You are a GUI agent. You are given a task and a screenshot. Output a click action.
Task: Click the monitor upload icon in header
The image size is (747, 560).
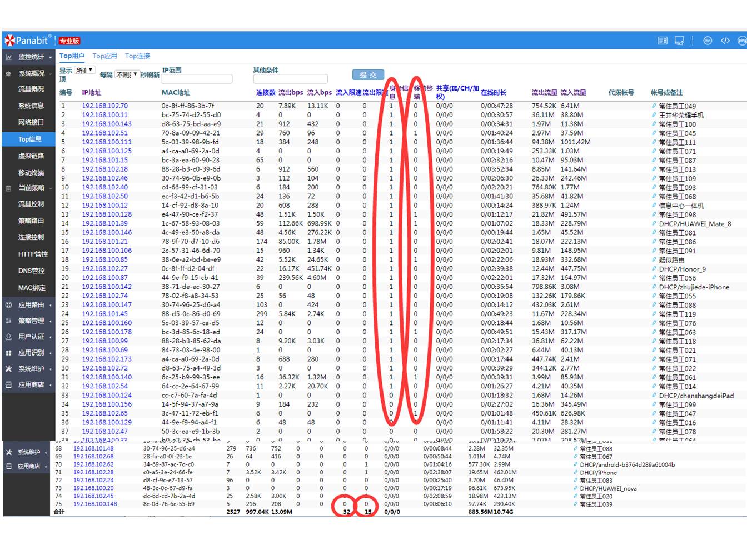pos(679,41)
